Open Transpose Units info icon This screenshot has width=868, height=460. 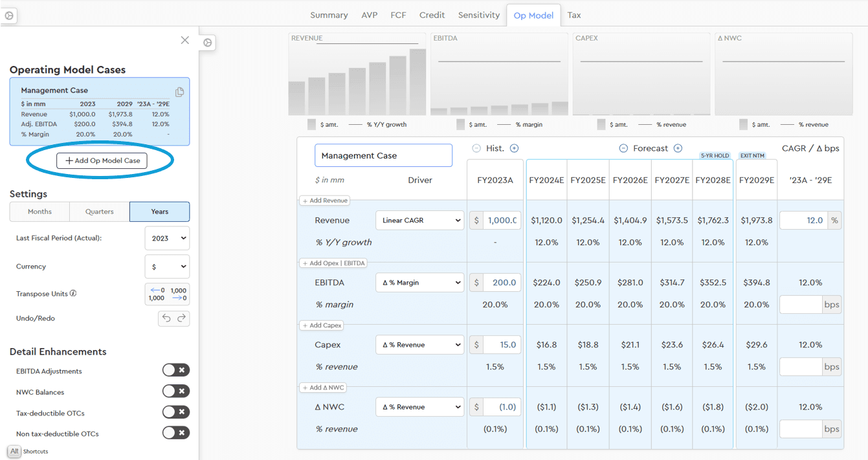click(x=73, y=293)
